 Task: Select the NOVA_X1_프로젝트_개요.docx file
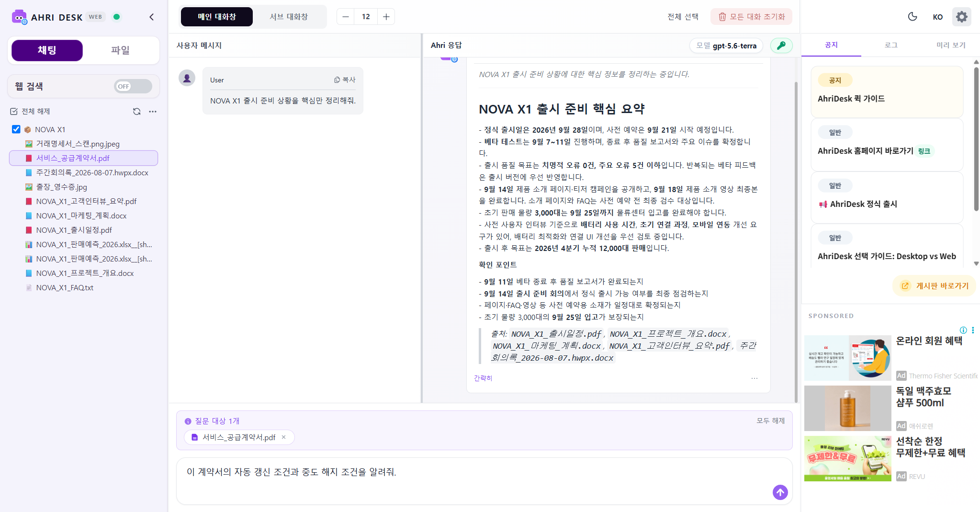tap(85, 273)
